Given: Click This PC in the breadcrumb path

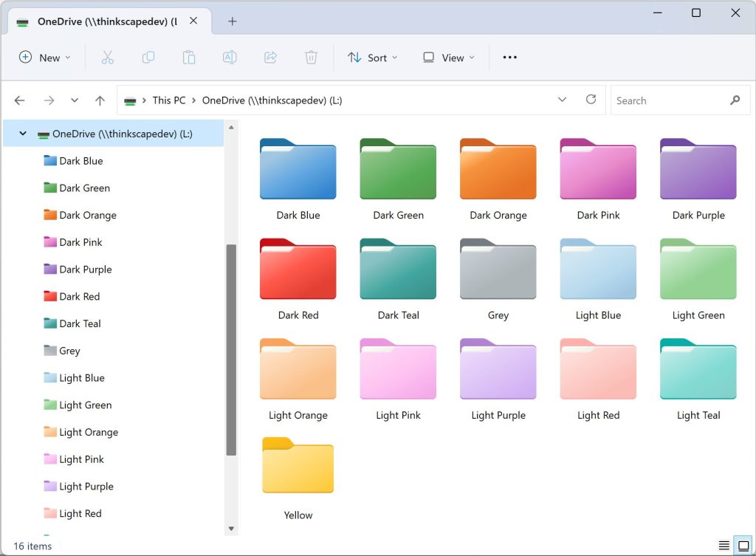Looking at the screenshot, I should pyautogui.click(x=169, y=100).
